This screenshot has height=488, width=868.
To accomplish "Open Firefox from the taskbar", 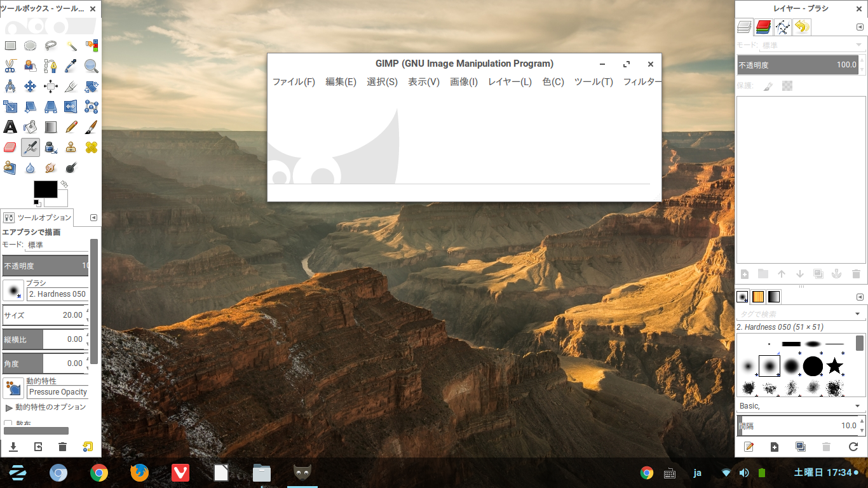I will click(139, 473).
